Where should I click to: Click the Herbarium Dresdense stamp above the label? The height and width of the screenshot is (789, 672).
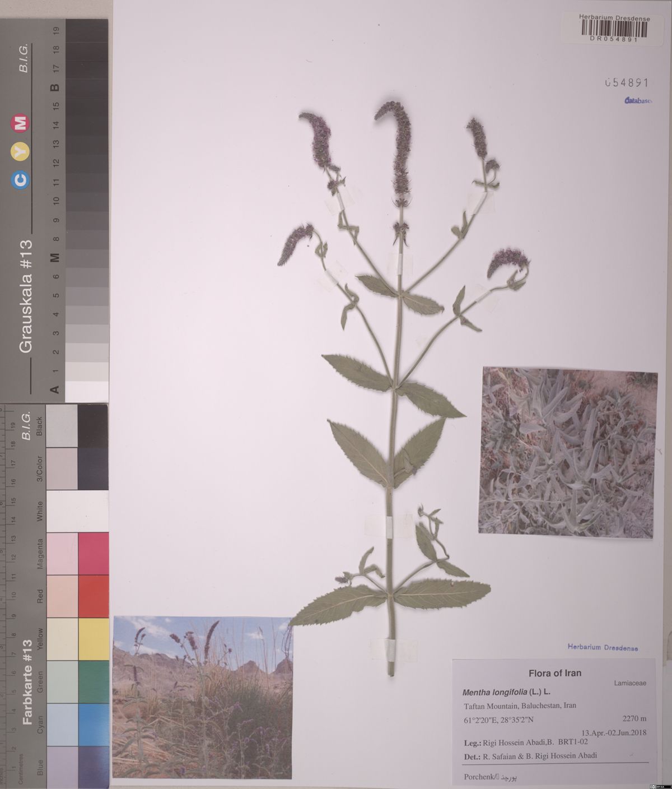click(602, 647)
